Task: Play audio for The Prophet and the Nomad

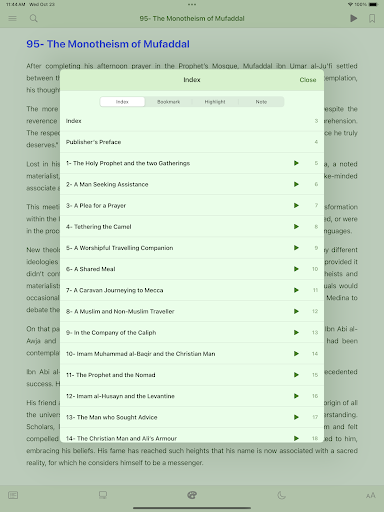Action: tap(296, 375)
